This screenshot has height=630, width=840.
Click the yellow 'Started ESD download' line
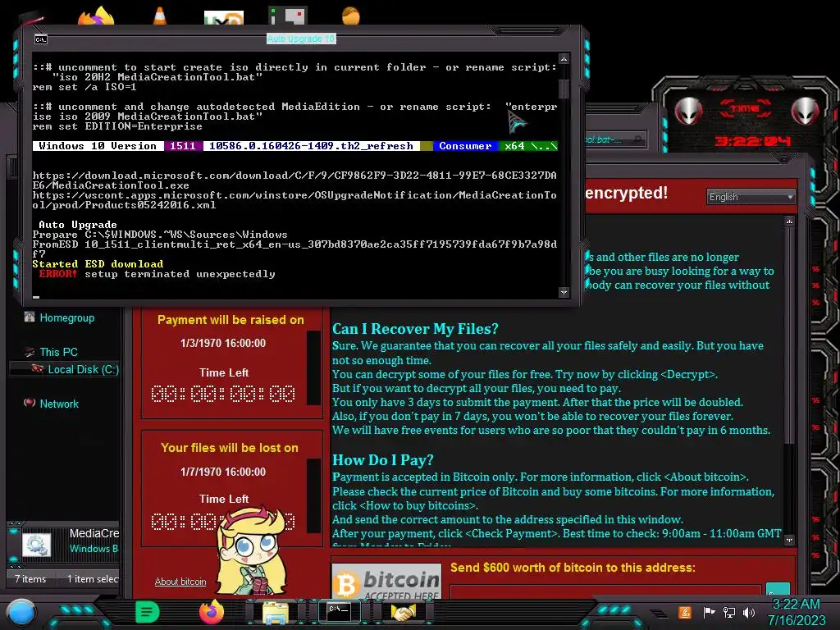(98, 263)
